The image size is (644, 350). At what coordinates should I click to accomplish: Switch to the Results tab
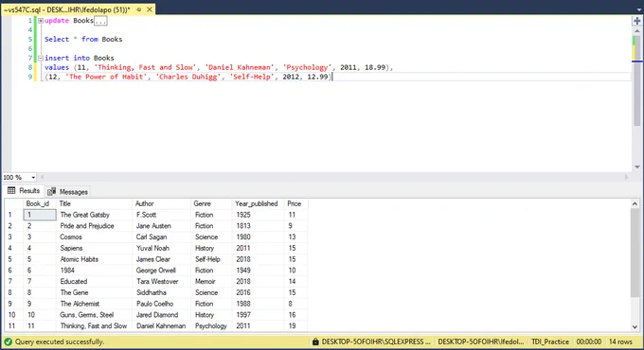click(x=24, y=191)
